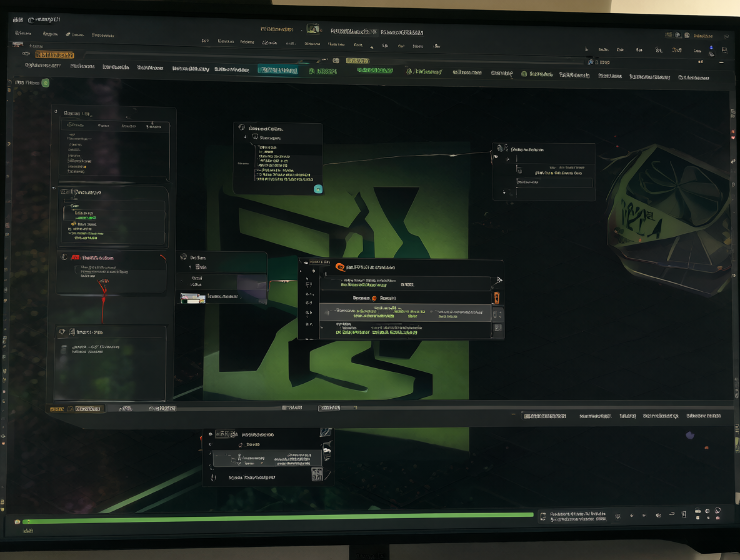The width and height of the screenshot is (740, 560).
Task: Click the eye icon left of the orange toolbar label
Action: 26,54
